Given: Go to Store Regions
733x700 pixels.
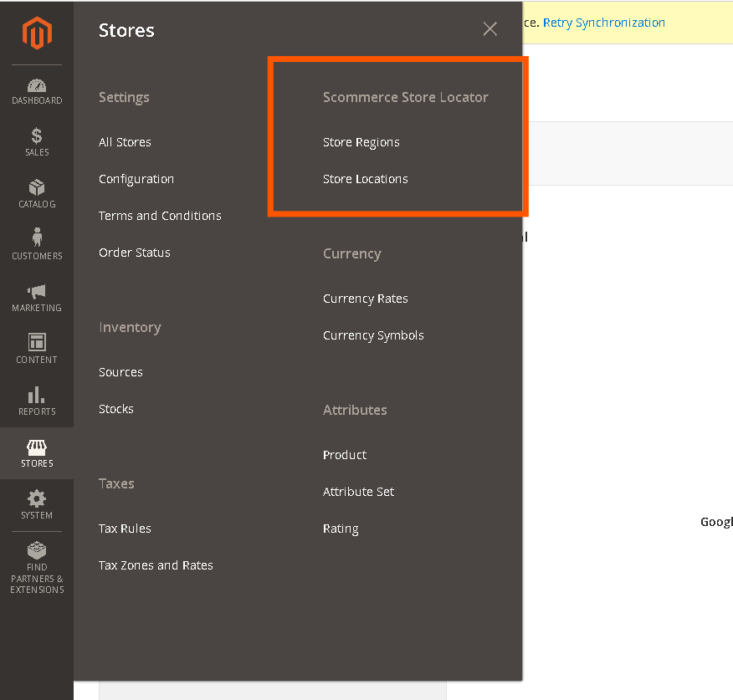Looking at the screenshot, I should [x=361, y=142].
